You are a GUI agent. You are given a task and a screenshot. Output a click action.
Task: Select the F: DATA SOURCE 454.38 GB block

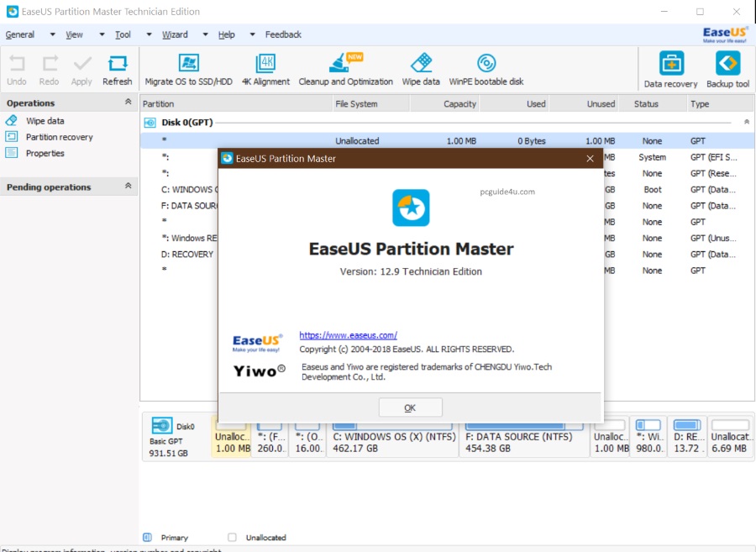(524, 437)
